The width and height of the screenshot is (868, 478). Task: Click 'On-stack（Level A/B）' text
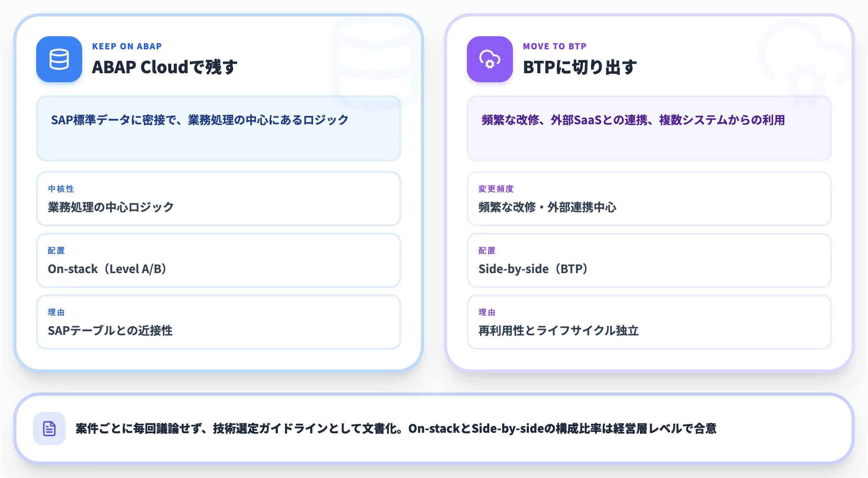tap(107, 269)
